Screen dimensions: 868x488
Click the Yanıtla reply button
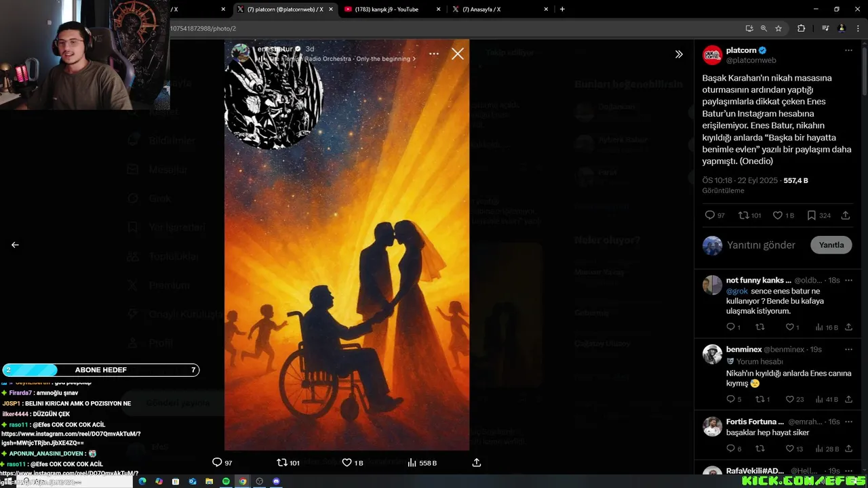831,245
